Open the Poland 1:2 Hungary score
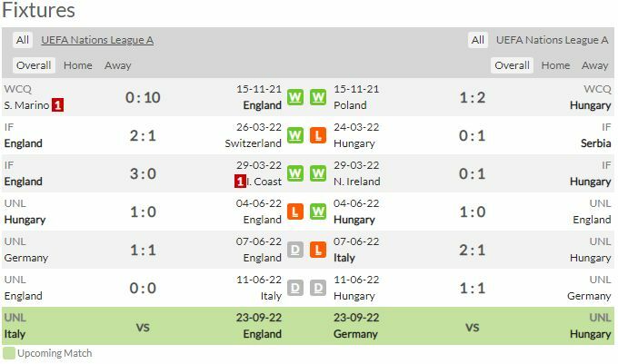618x364 pixels. tap(473, 97)
